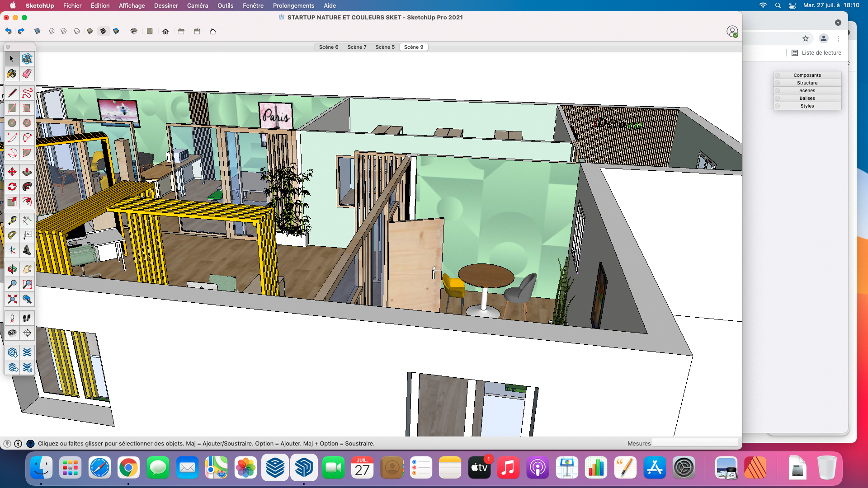Activate the Protractor tool
This screenshot has width=868, height=488.
(x=12, y=235)
